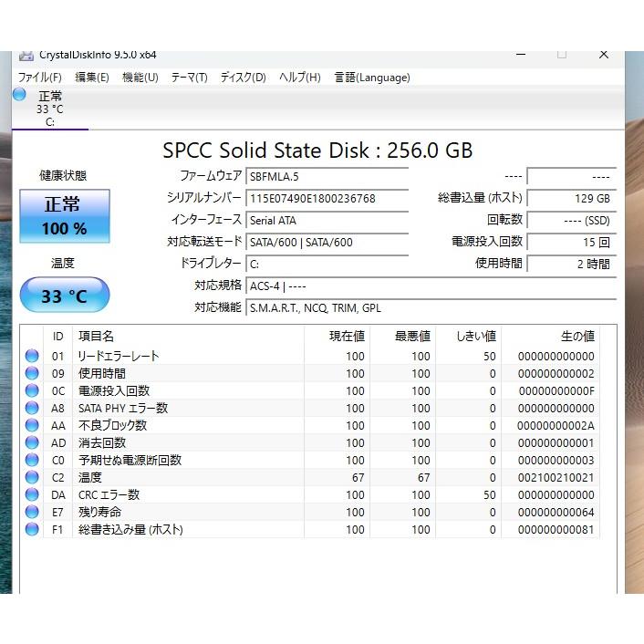Open the ヘルプ(H) menu
The image size is (644, 644).
(x=299, y=78)
